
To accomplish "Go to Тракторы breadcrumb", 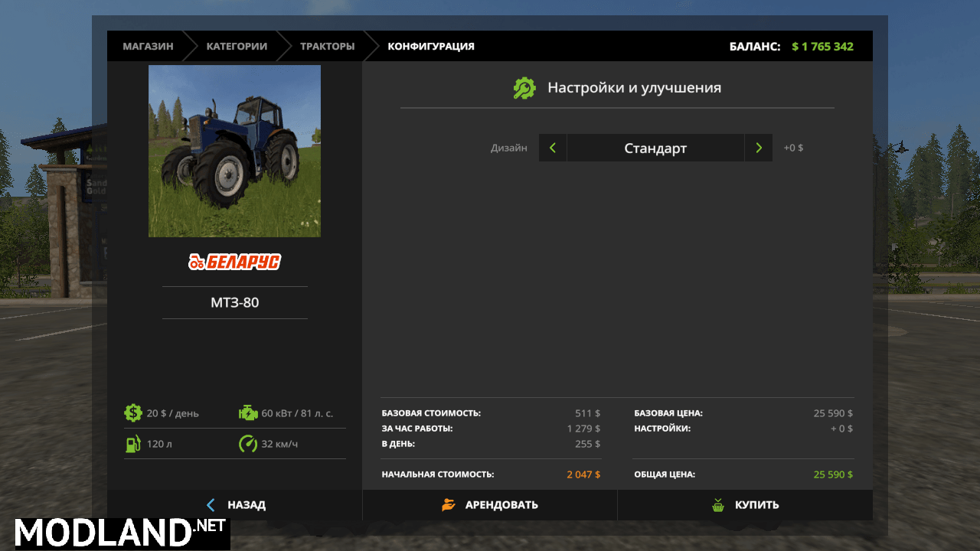I will pyautogui.click(x=328, y=46).
